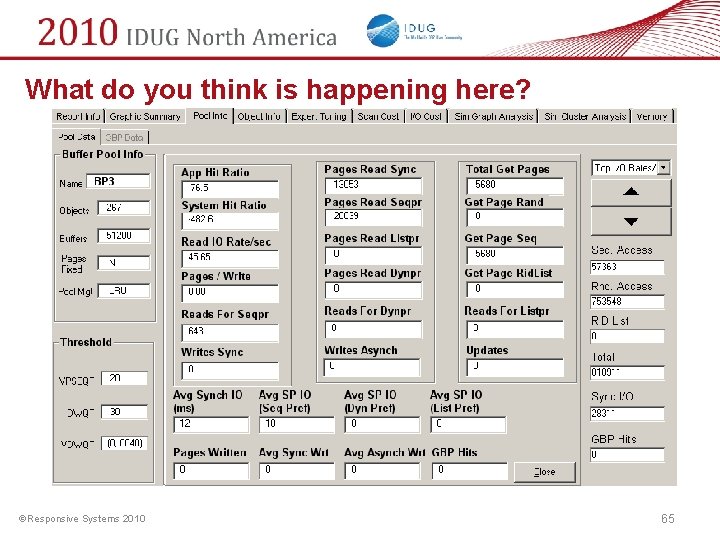Open the Top I/O Rates dropdown
The height and width of the screenshot is (540, 720).
click(664, 168)
